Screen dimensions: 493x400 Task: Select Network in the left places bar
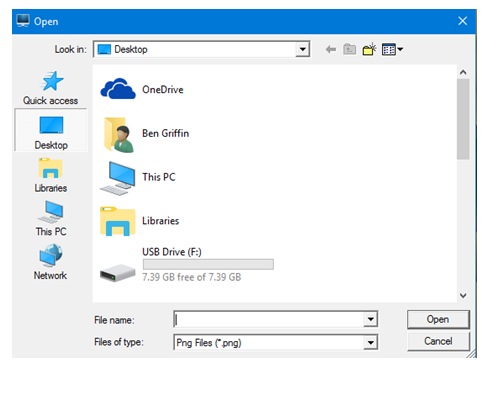click(x=51, y=262)
